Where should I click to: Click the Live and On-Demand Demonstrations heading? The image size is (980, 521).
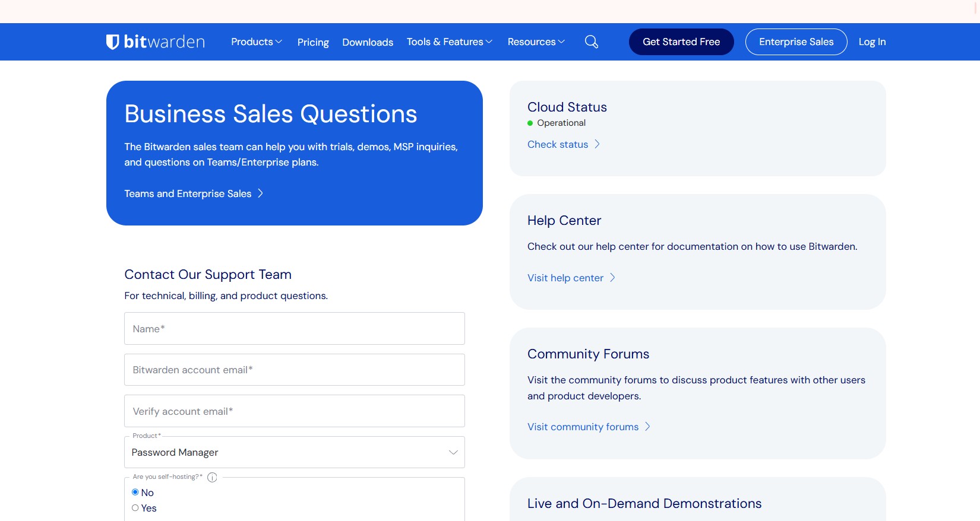[x=644, y=503]
